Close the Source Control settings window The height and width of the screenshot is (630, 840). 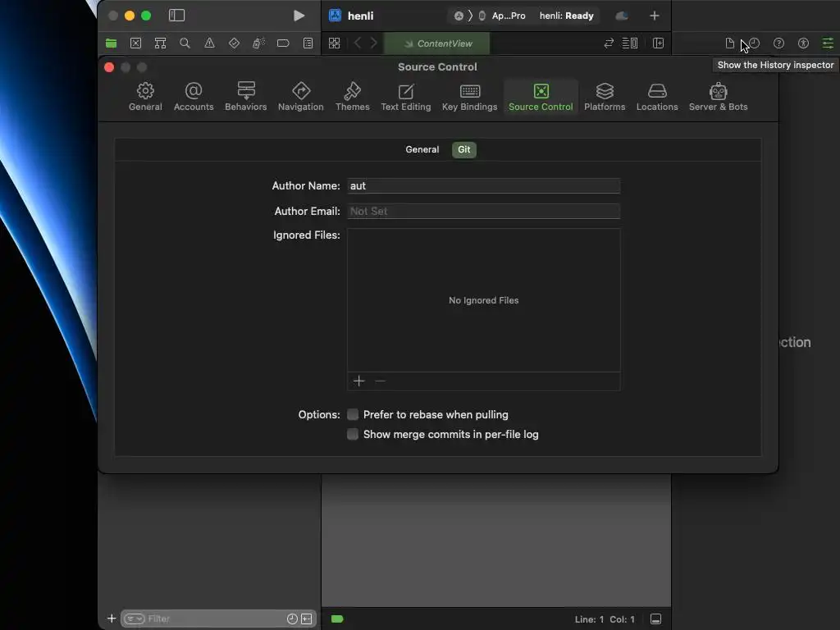[109, 67]
